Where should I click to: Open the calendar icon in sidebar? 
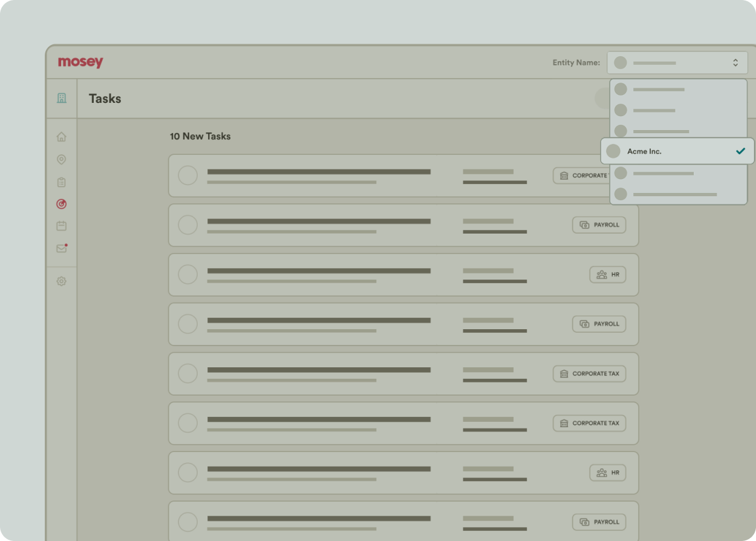[x=61, y=226]
